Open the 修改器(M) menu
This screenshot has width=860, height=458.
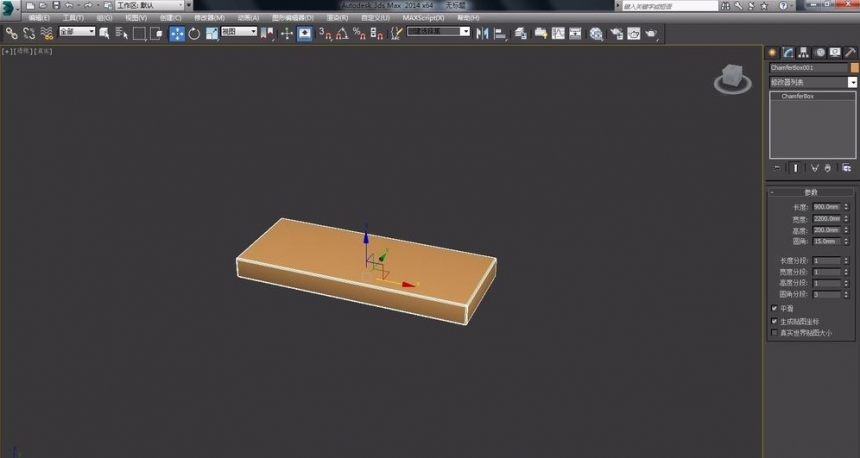tap(209, 18)
